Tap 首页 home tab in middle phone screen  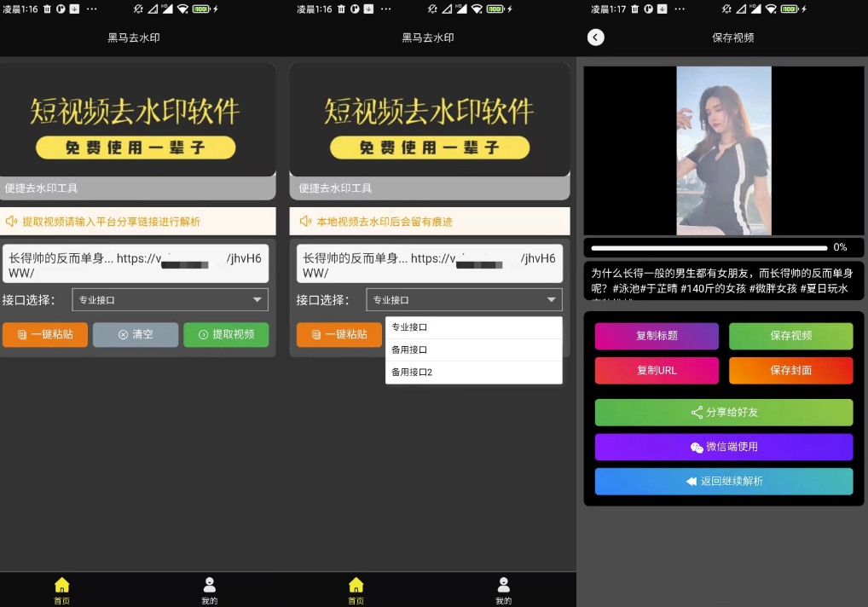(x=356, y=591)
